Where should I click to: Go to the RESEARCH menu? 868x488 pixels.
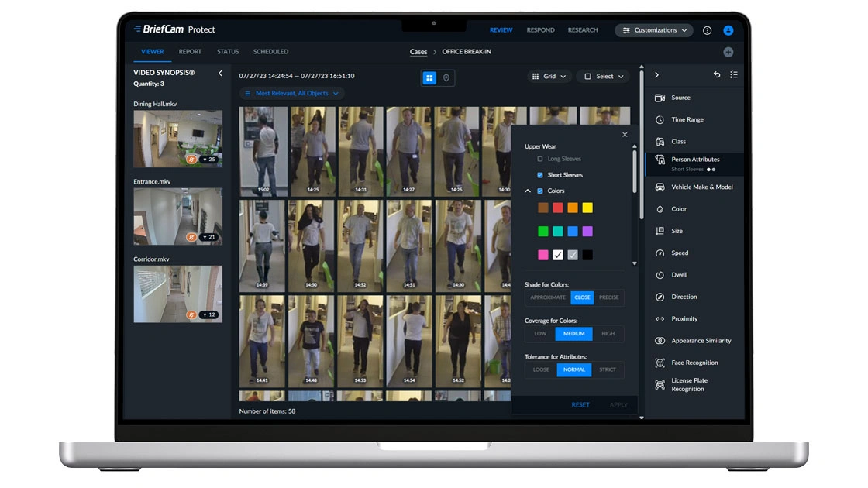(583, 30)
